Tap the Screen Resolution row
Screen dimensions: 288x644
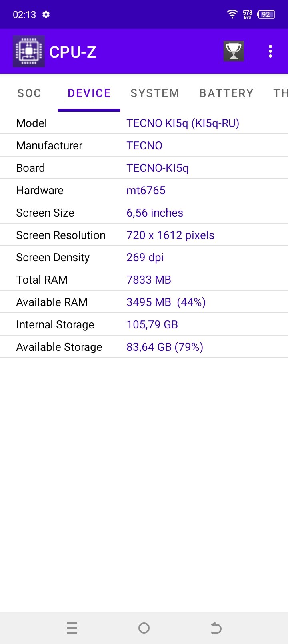[144, 235]
